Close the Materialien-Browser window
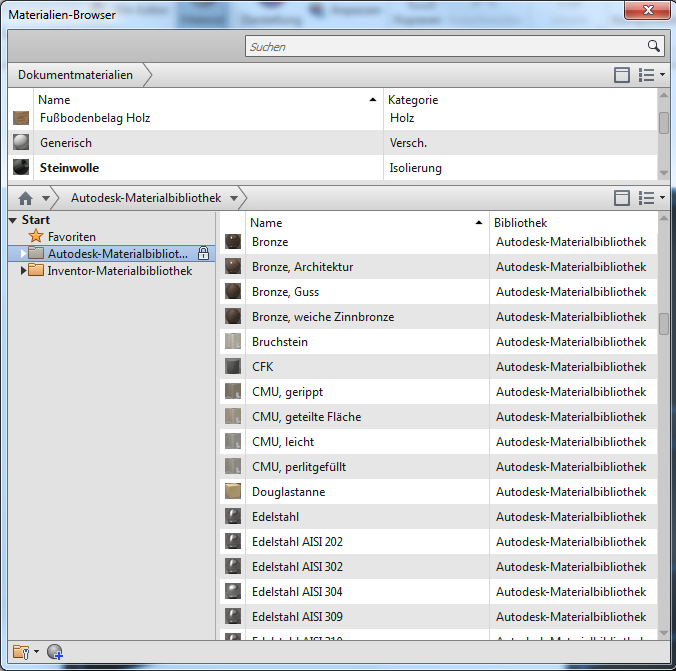The width and height of the screenshot is (676, 671). (x=648, y=10)
